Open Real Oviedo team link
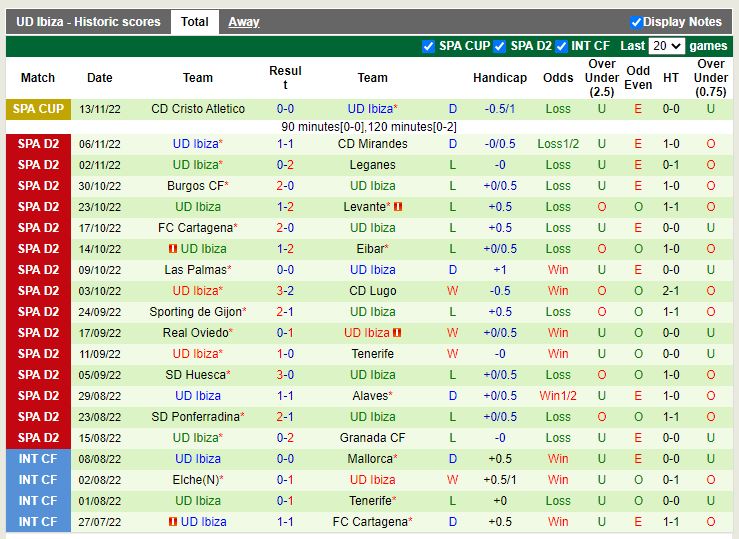 pos(195,333)
